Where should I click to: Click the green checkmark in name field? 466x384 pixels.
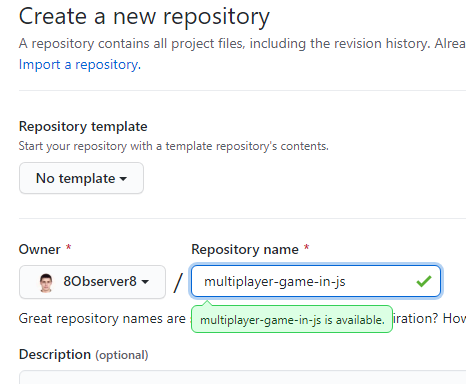[424, 281]
